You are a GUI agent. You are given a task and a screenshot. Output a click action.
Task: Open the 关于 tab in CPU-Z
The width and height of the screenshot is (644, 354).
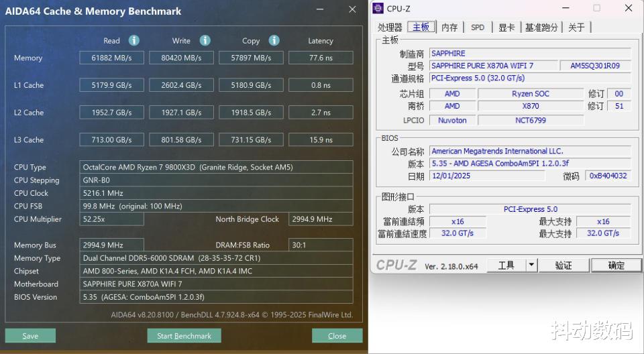coord(576,27)
